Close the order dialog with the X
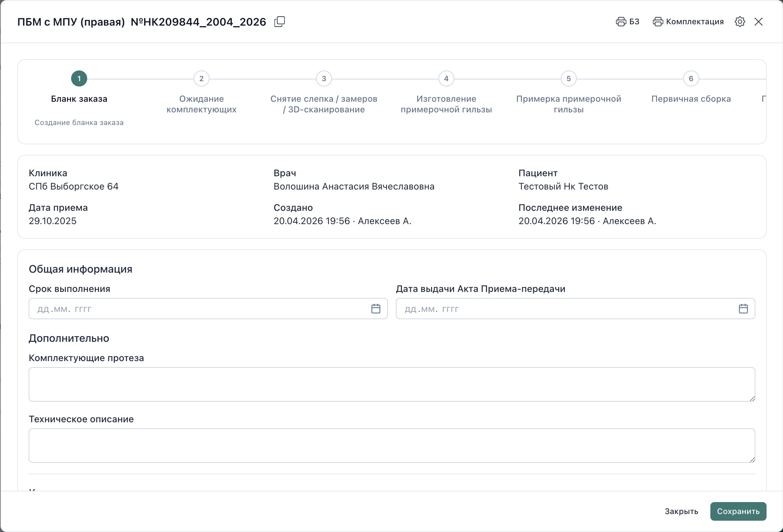 coord(759,21)
